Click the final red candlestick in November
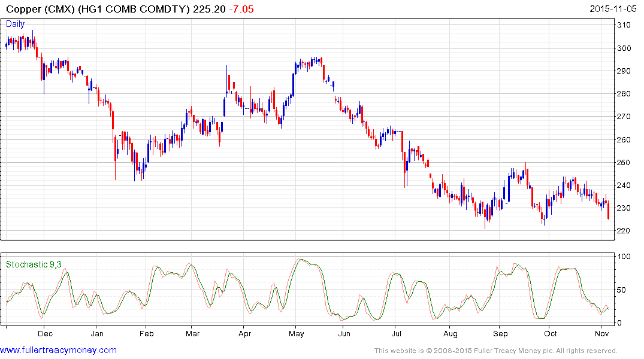 click(x=608, y=211)
